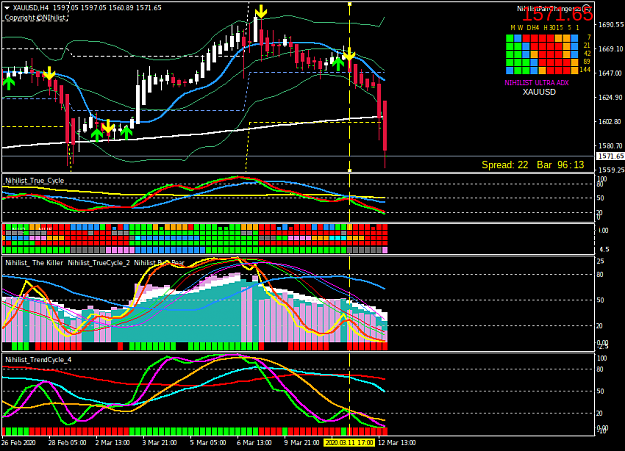
Task: Click the M timeframe header in the ADX dashboard
Action: coord(513,28)
